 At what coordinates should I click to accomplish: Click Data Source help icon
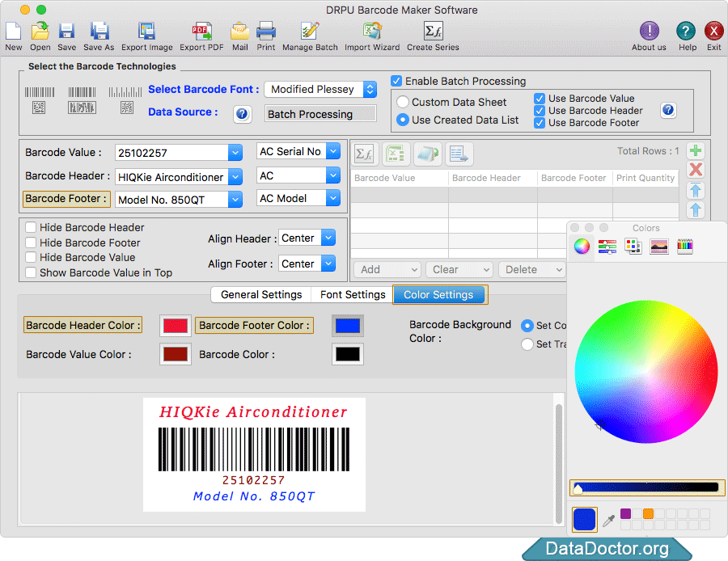tap(242, 114)
